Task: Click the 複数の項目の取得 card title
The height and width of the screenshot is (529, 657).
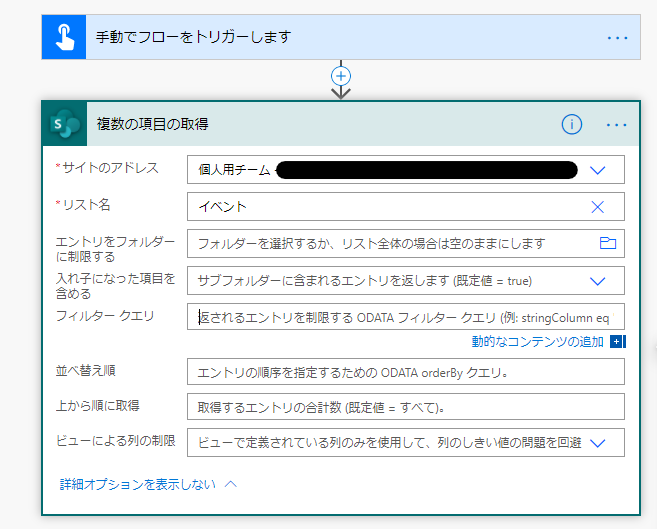Action: (x=153, y=124)
